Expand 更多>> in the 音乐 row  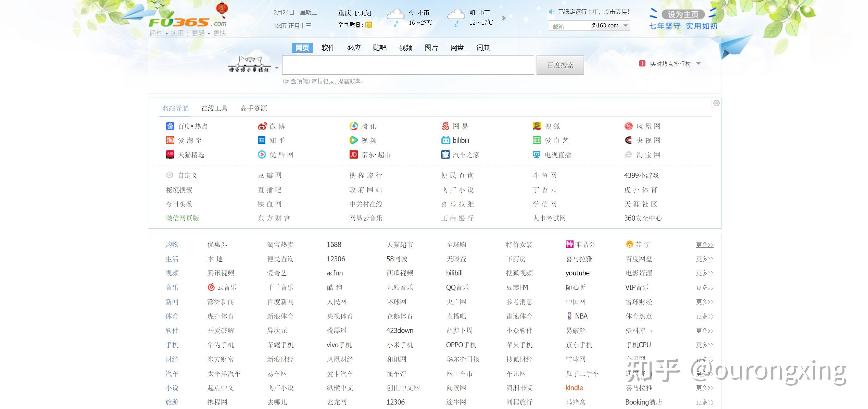point(705,287)
